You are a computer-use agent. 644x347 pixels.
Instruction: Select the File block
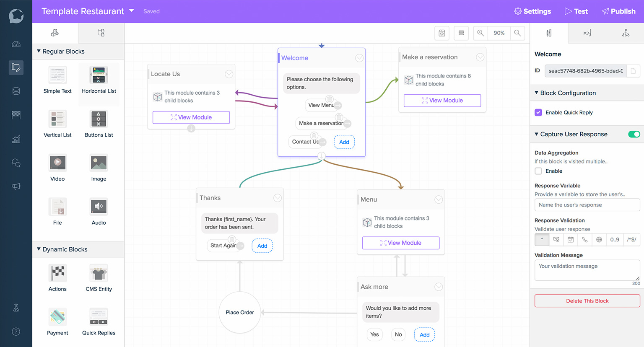point(57,212)
